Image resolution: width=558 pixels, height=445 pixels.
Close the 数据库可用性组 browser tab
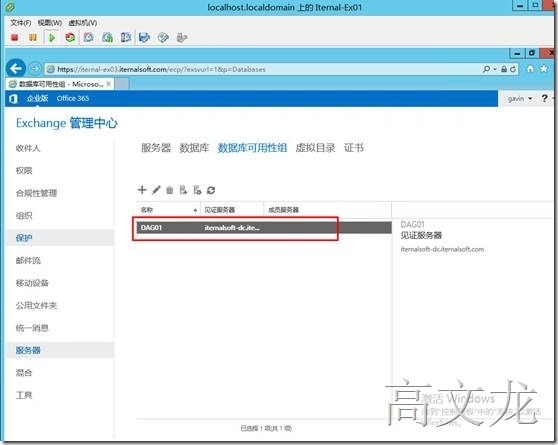click(x=109, y=84)
